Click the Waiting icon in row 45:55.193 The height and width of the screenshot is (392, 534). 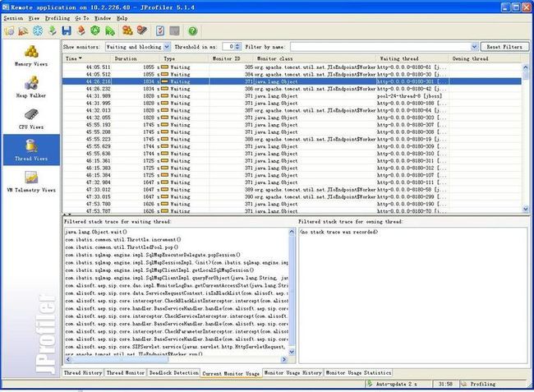tap(164, 125)
